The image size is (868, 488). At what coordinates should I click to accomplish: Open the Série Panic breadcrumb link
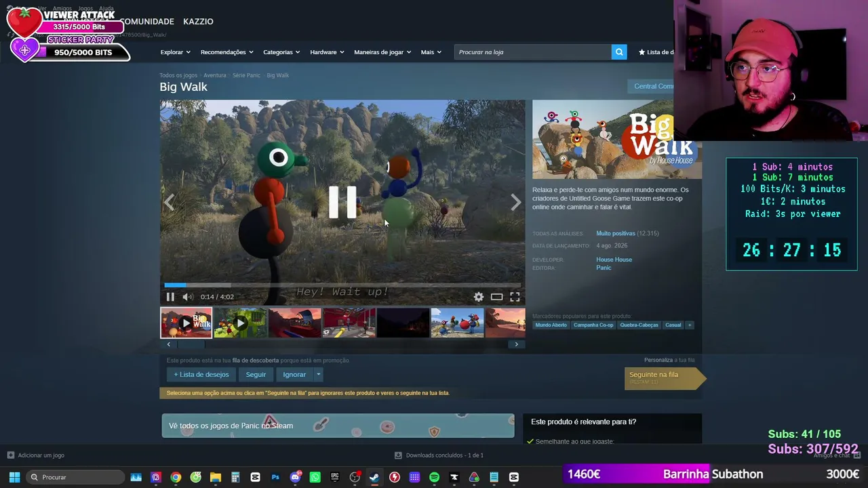[246, 75]
